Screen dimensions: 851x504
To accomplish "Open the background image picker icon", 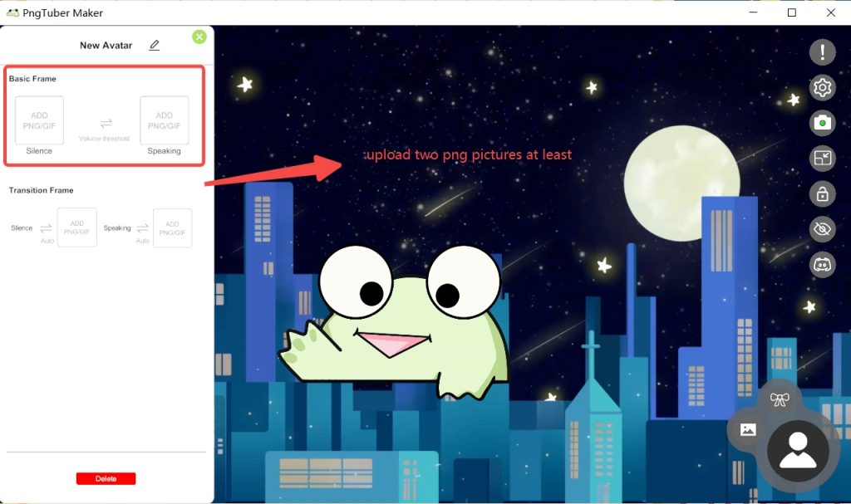I will point(747,430).
